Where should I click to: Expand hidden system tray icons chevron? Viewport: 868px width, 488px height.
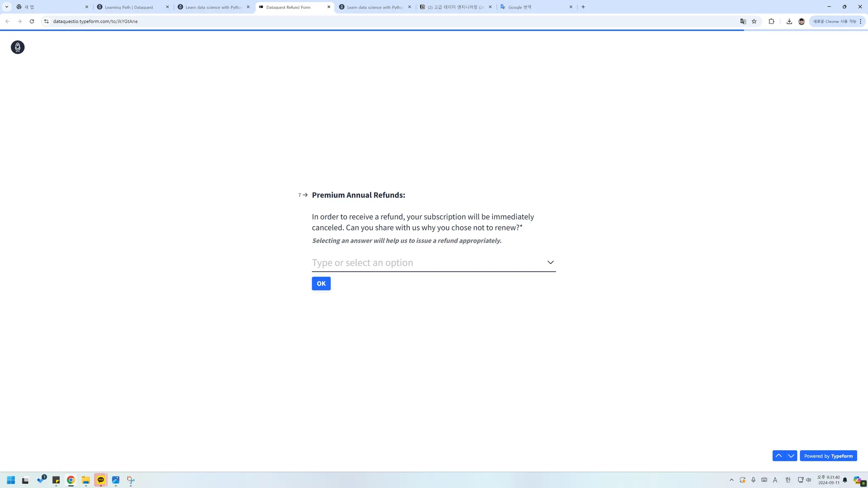(x=732, y=480)
